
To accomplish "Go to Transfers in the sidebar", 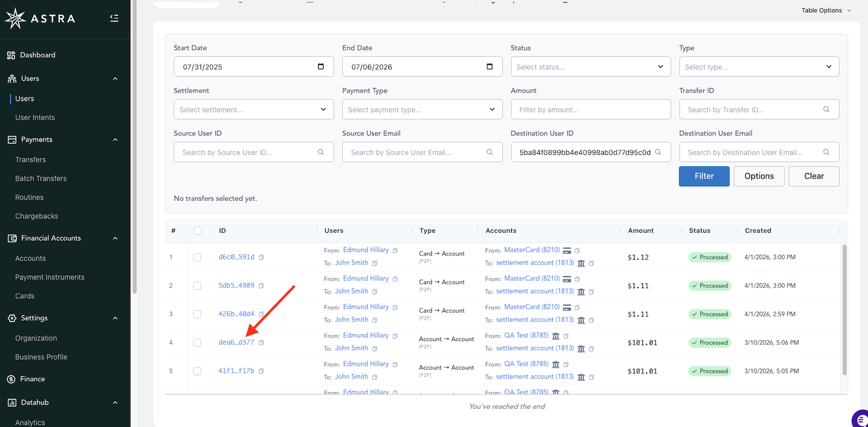I will [x=31, y=160].
